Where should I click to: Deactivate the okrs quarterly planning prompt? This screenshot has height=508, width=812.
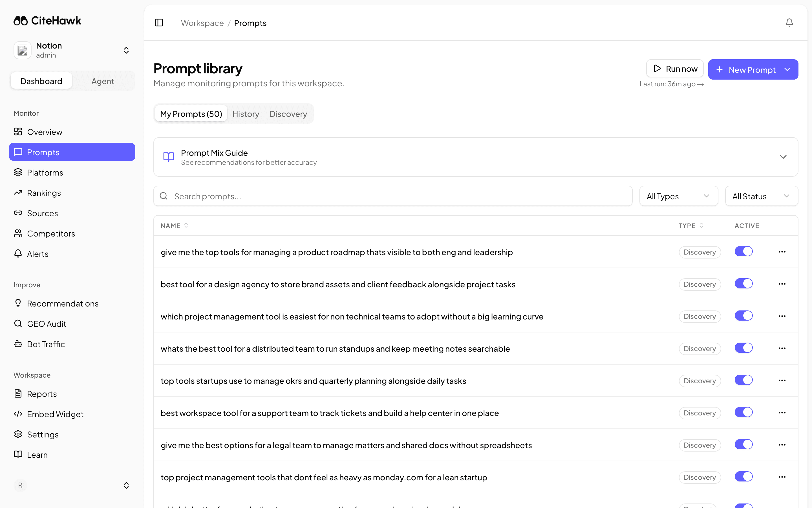(x=743, y=380)
